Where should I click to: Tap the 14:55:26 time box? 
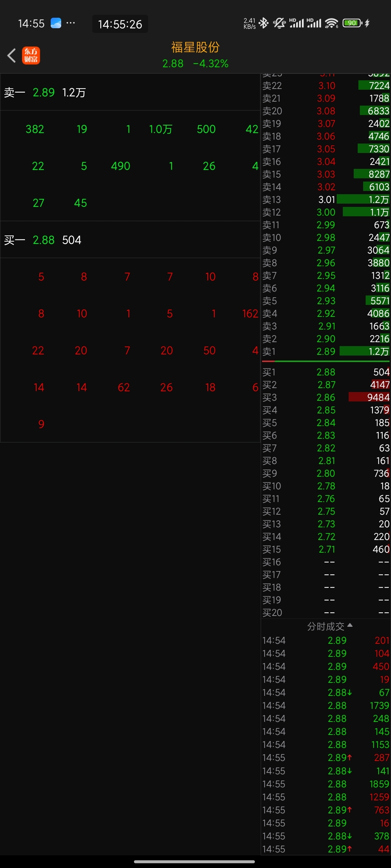[x=120, y=24]
